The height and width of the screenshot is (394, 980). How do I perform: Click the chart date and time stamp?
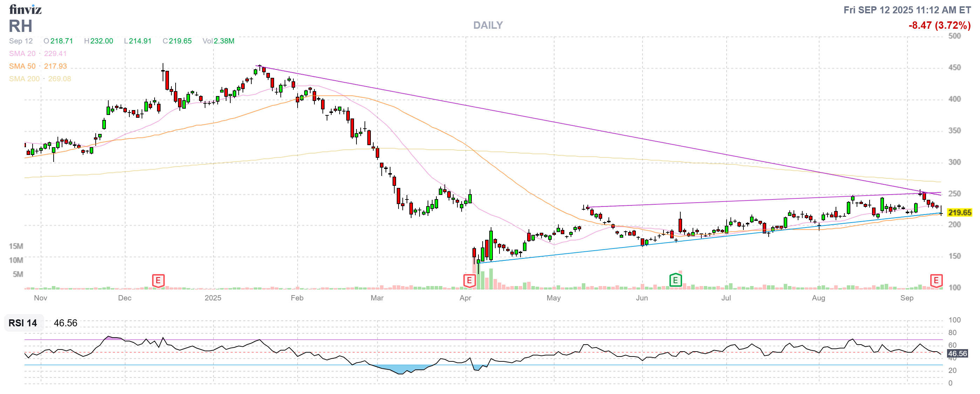coord(907,10)
